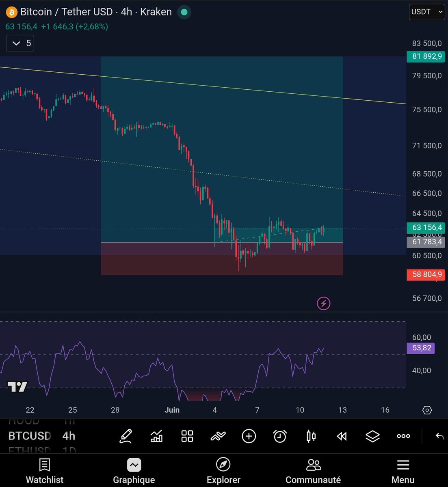This screenshot has width=448, height=487.
Task: Tap the 16 date label on time axis
Action: click(385, 410)
